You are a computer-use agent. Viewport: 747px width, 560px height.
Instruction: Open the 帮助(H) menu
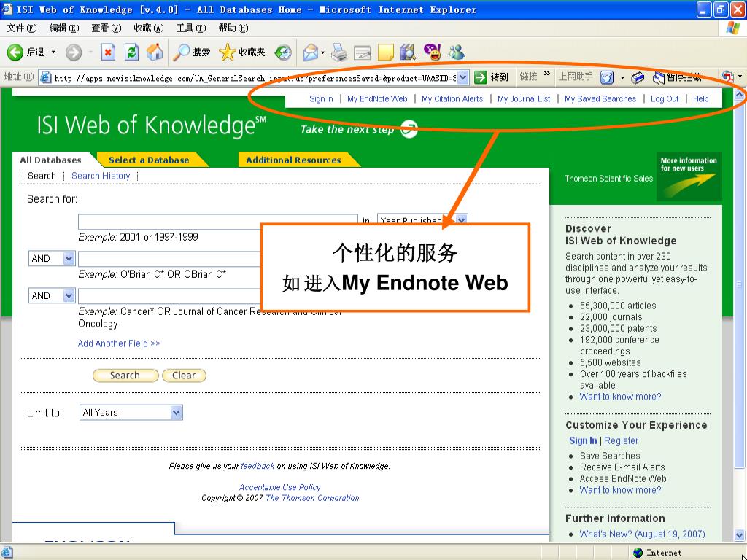click(x=233, y=28)
